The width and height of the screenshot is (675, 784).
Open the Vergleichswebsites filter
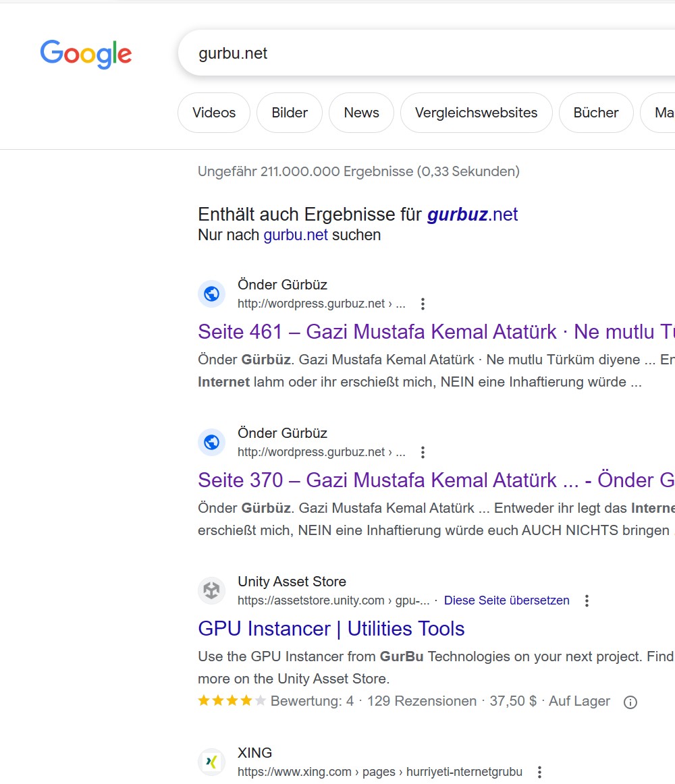click(476, 113)
